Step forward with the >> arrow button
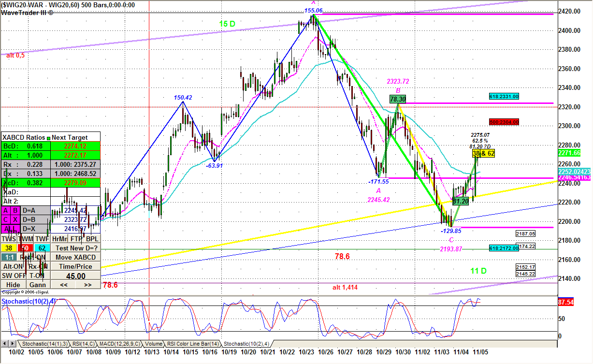 (x=87, y=285)
